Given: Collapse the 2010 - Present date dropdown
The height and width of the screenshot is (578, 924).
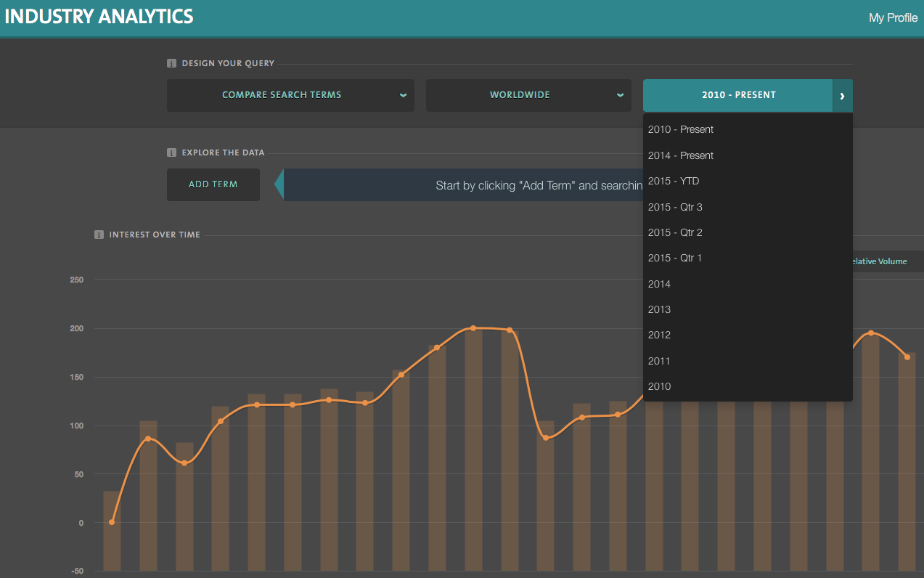Looking at the screenshot, I should click(x=737, y=95).
